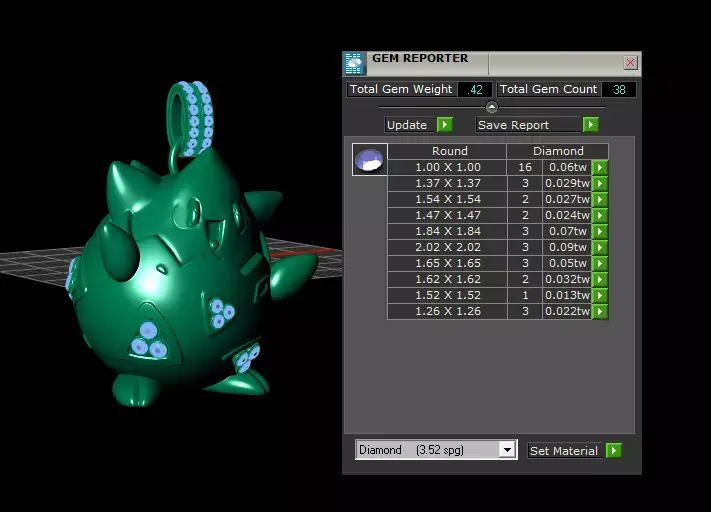
Task: Click the green arrow next to Set Material
Action: pos(614,451)
